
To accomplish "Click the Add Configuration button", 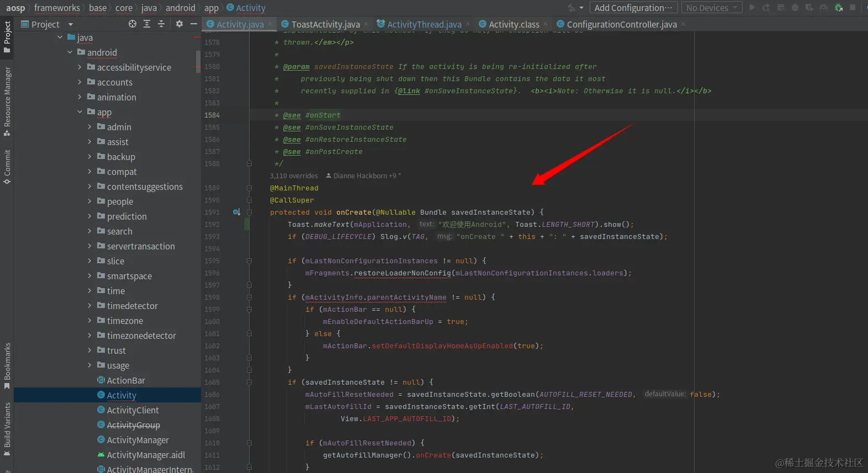I will pyautogui.click(x=633, y=8).
